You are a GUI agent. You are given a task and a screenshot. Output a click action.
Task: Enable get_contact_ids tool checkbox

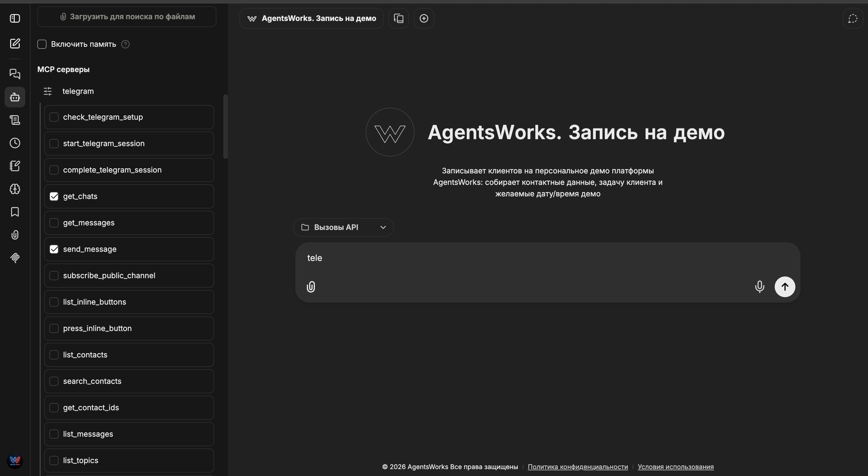pyautogui.click(x=54, y=408)
